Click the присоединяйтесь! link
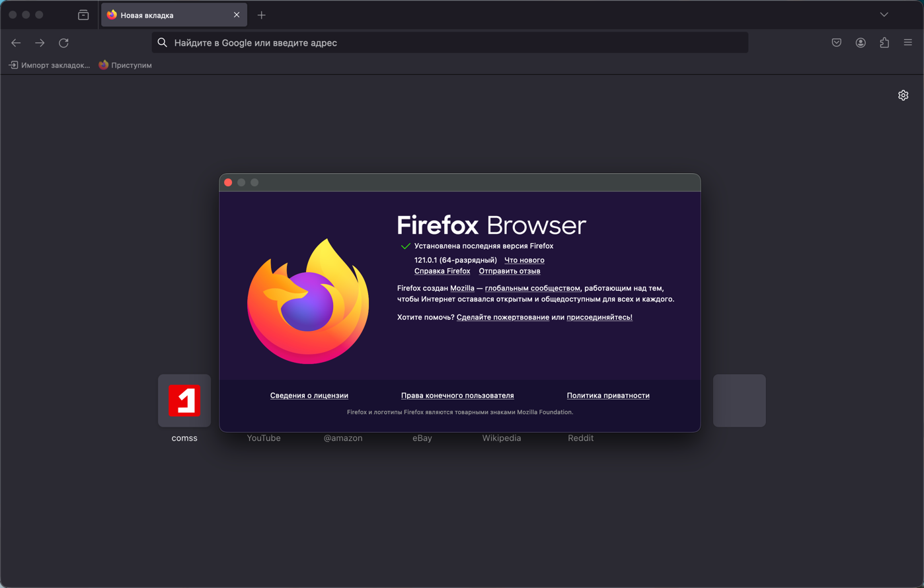Image resolution: width=924 pixels, height=588 pixels. pyautogui.click(x=599, y=317)
